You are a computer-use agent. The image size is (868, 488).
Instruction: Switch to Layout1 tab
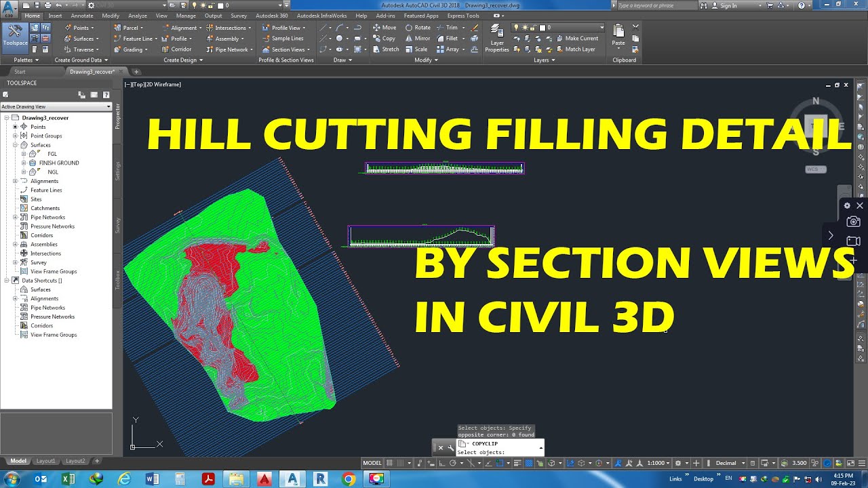tap(45, 461)
